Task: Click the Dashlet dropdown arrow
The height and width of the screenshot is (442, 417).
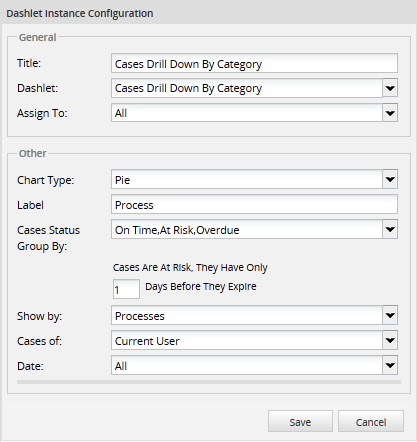Action: coord(390,88)
